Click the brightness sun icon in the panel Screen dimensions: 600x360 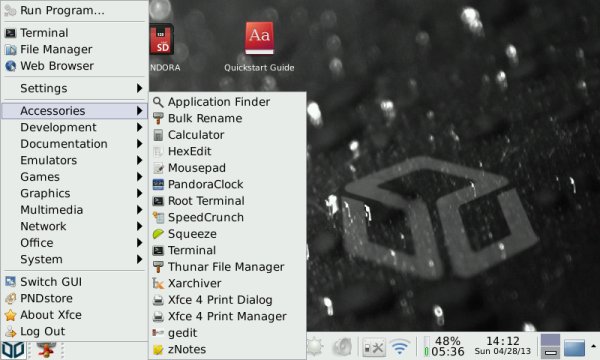(x=315, y=347)
